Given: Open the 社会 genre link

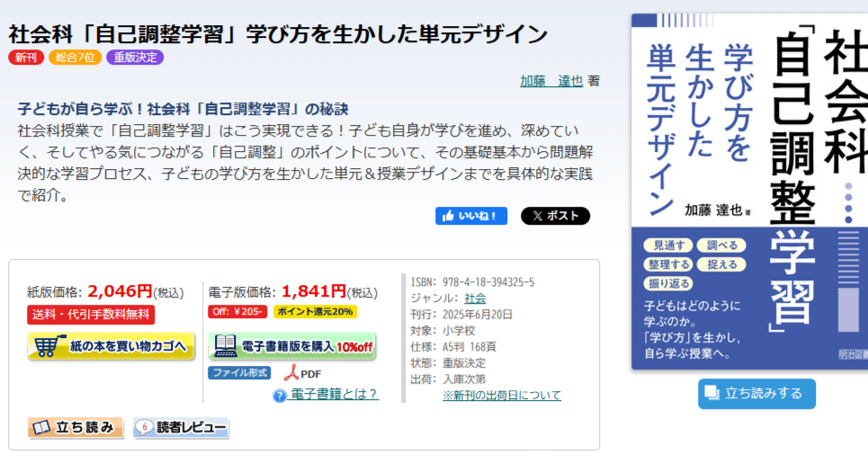Looking at the screenshot, I should [x=475, y=298].
